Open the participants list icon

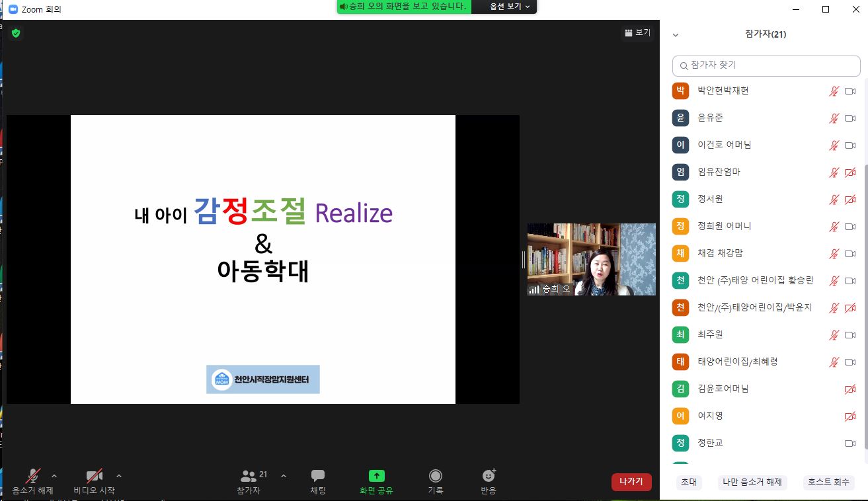click(x=249, y=476)
